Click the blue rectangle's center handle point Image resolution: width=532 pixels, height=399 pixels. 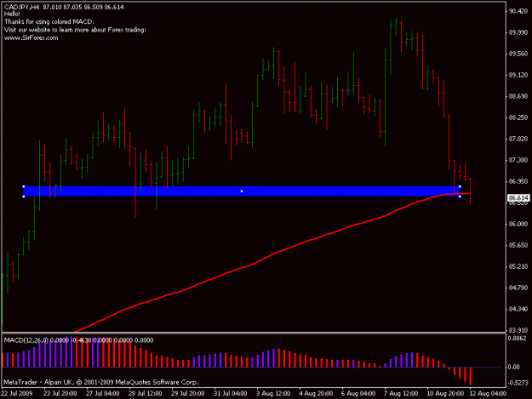(x=242, y=191)
